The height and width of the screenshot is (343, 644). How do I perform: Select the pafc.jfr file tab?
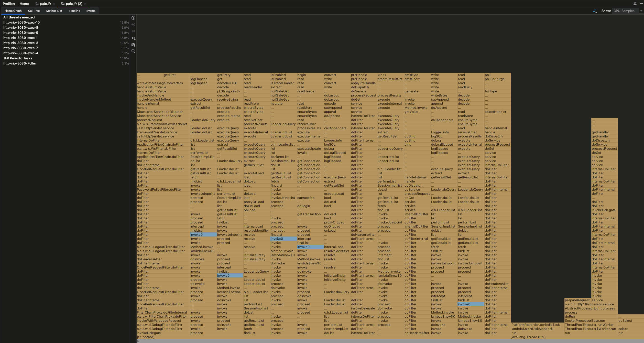[45, 4]
